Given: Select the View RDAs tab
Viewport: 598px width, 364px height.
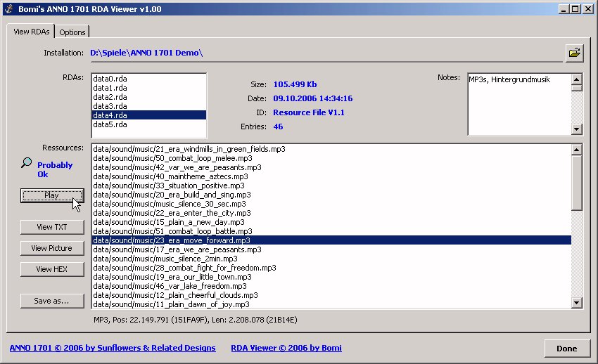Looking at the screenshot, I should (30, 32).
